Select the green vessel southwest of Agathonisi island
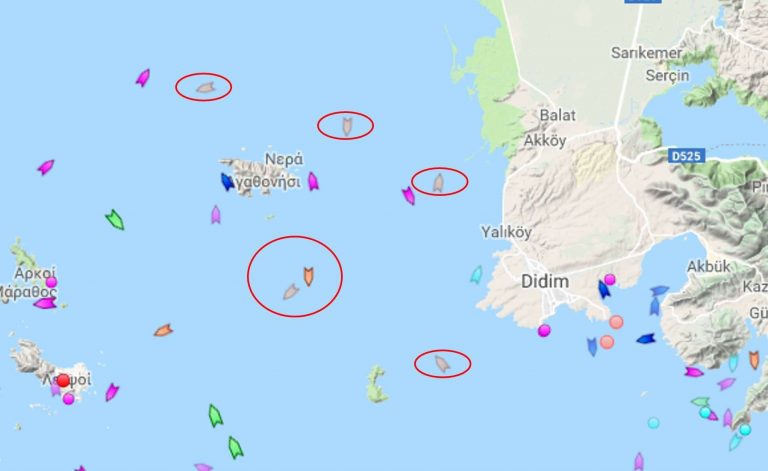The height and width of the screenshot is (471, 768). tap(115, 220)
